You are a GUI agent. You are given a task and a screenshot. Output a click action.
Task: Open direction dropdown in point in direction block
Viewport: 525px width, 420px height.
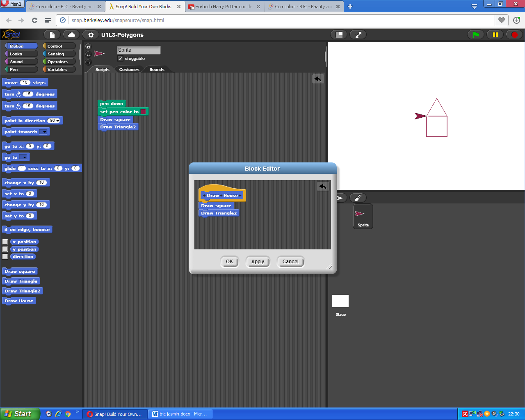click(x=58, y=121)
